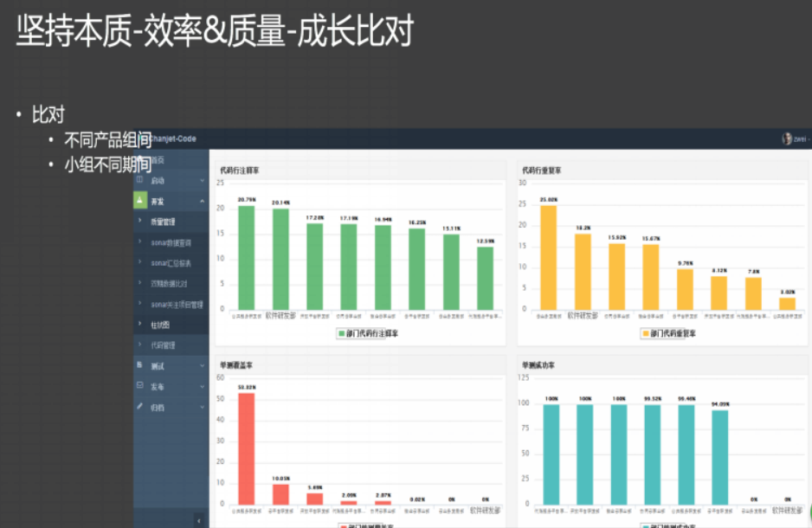Viewport: 812px width, 528px height.
Task: Click the 归档 pencil icon in sidebar
Action: click(x=140, y=406)
